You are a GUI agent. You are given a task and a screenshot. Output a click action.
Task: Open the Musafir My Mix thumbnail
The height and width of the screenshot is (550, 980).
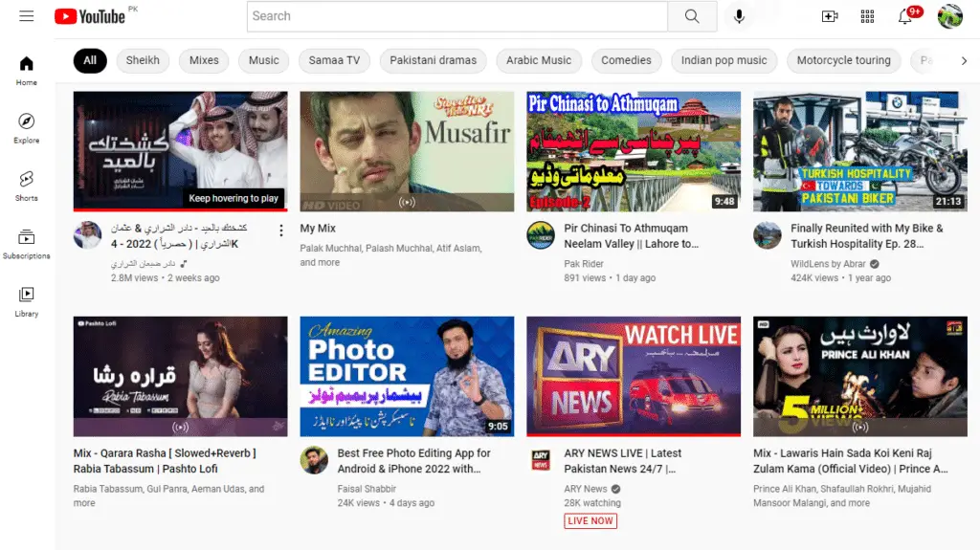point(407,151)
